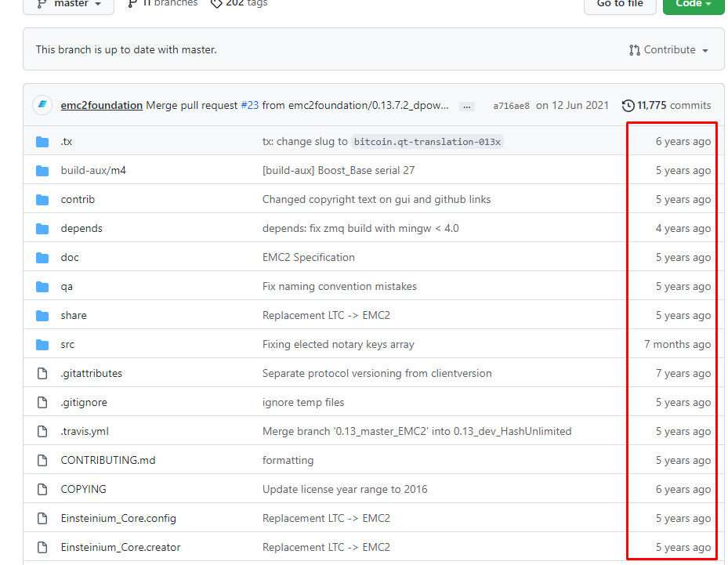Open pull request #23 link

250,105
